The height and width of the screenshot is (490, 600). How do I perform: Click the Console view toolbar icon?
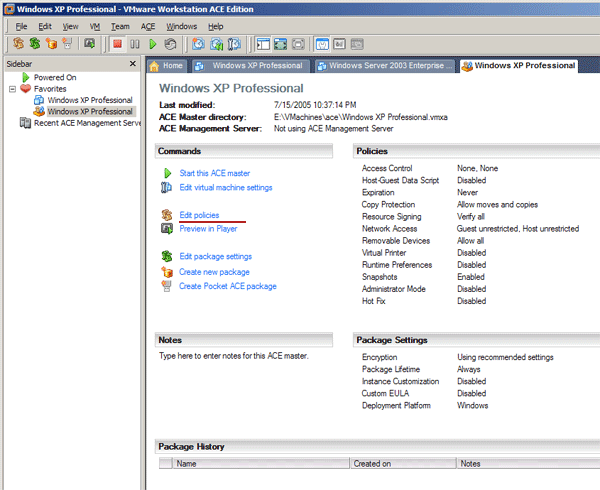point(339,44)
